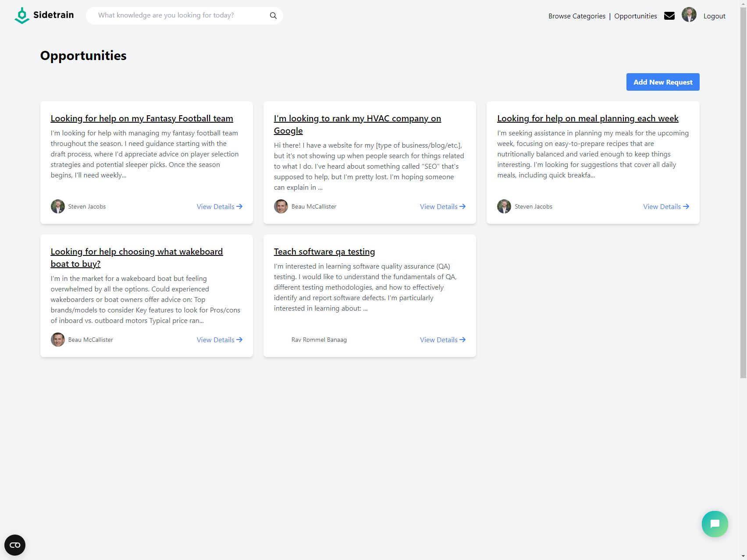The width and height of the screenshot is (747, 560).
Task: Focus the knowledge search input field
Action: [x=180, y=15]
